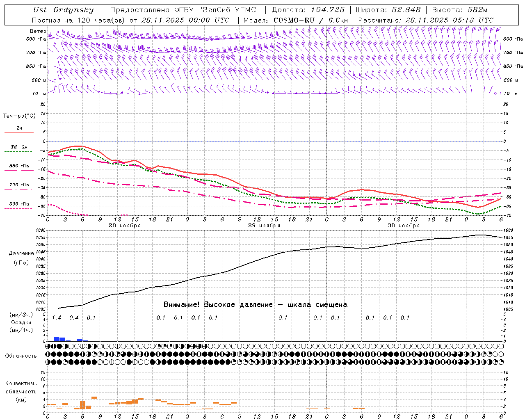Click the latitude value Широта: 52.848
This screenshot has width=525, height=420.
pos(388,10)
